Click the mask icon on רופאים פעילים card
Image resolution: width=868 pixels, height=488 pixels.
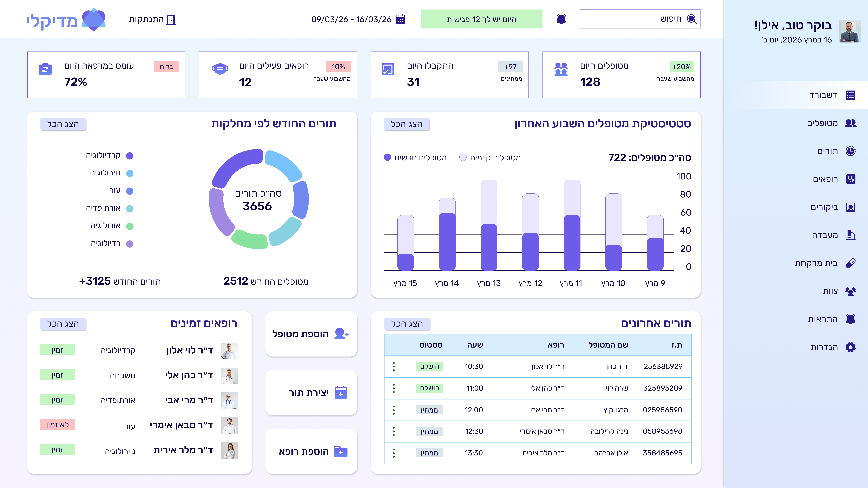click(220, 69)
